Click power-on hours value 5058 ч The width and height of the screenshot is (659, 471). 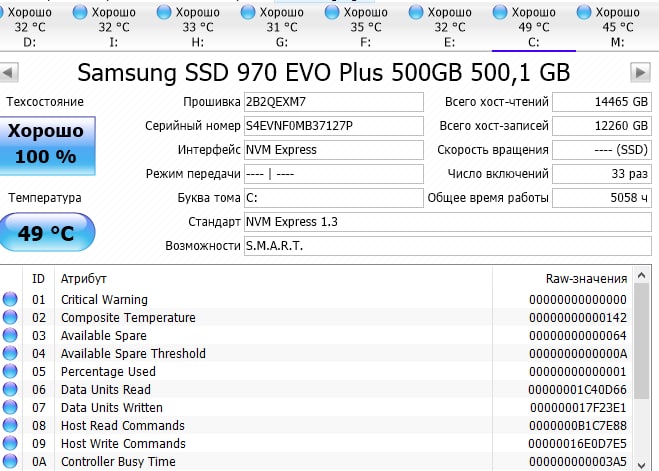tap(602, 198)
